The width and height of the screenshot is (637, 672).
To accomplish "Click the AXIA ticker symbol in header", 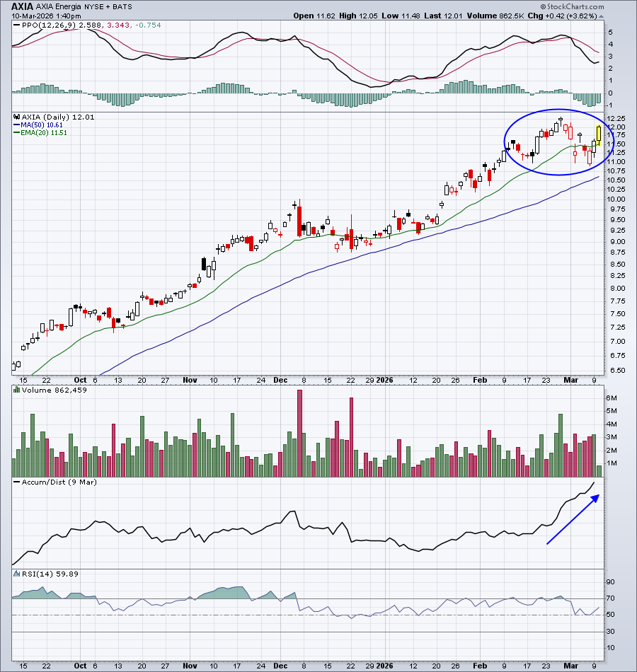I will (22, 6).
